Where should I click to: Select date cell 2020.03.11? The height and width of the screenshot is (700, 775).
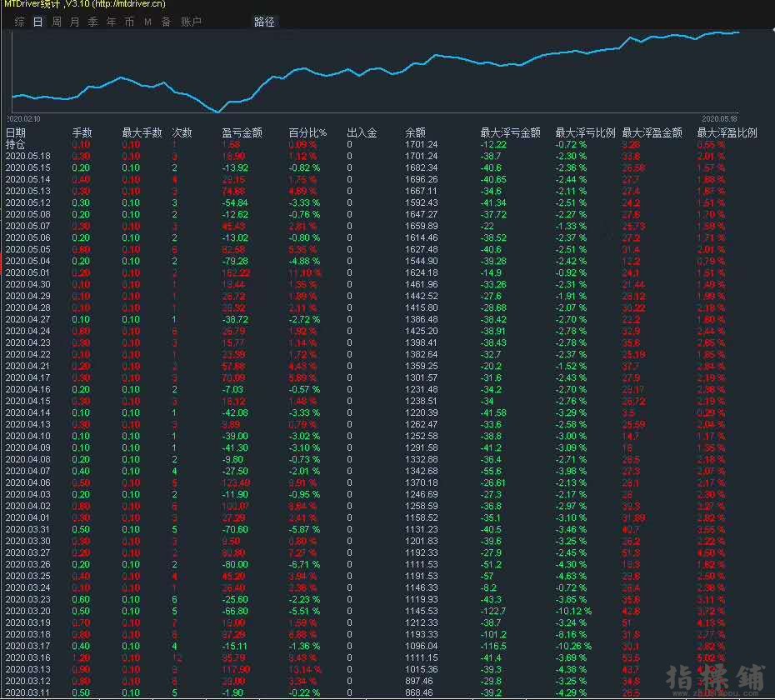[x=27, y=692]
